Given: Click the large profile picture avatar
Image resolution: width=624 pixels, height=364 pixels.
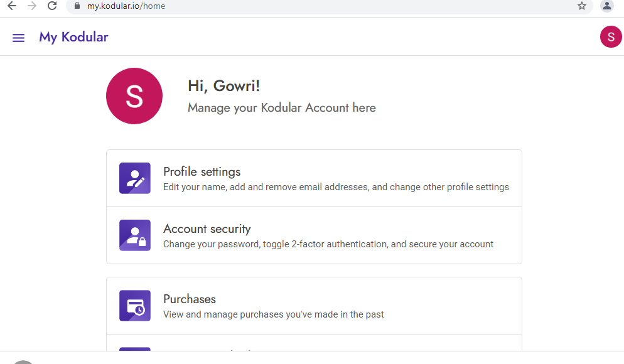Looking at the screenshot, I should pos(134,96).
